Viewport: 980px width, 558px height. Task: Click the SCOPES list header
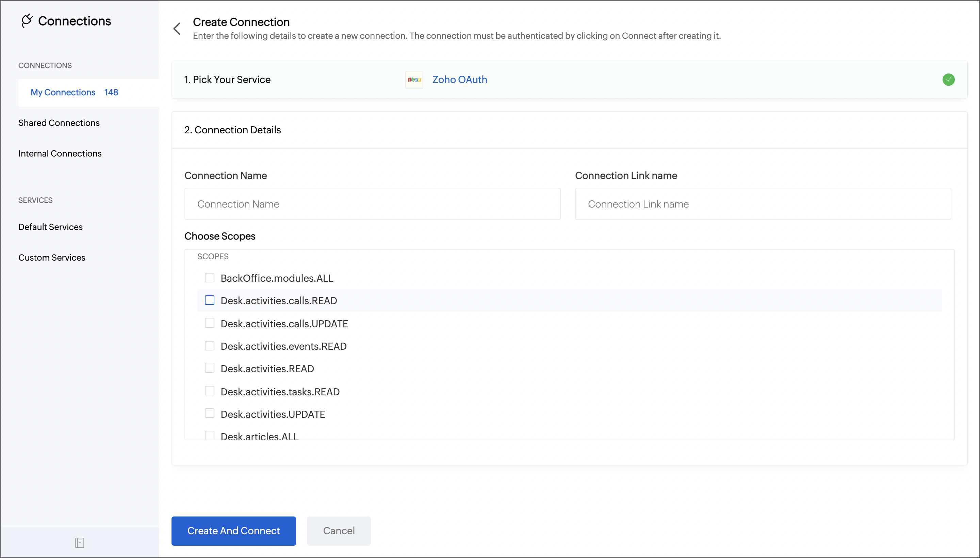(x=213, y=257)
